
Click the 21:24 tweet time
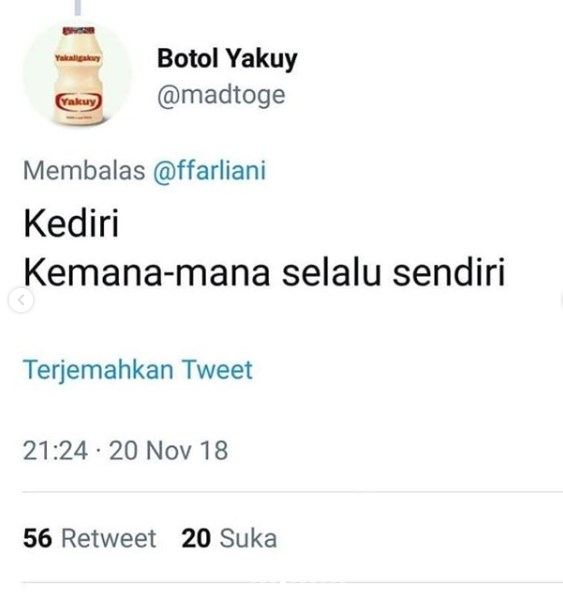coord(55,450)
